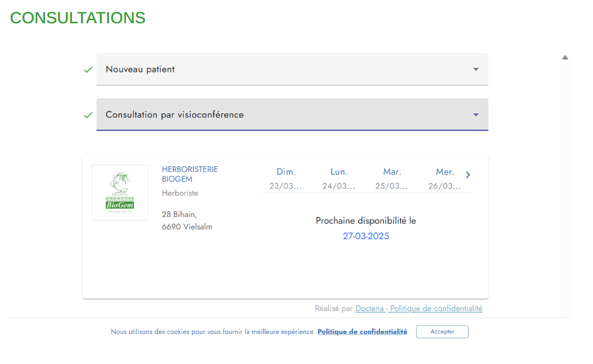Open the Nouveau patient select field
This screenshot has width=593, height=364.
[285, 69]
